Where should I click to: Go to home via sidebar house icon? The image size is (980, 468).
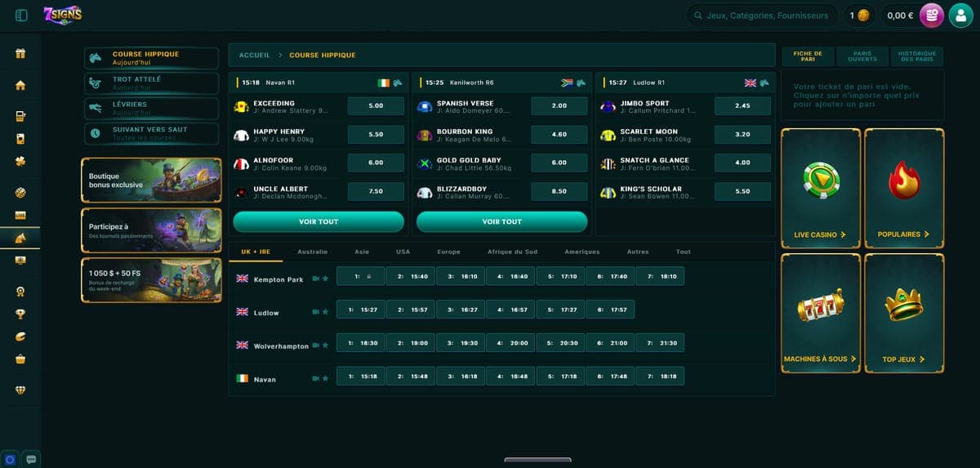20,86
